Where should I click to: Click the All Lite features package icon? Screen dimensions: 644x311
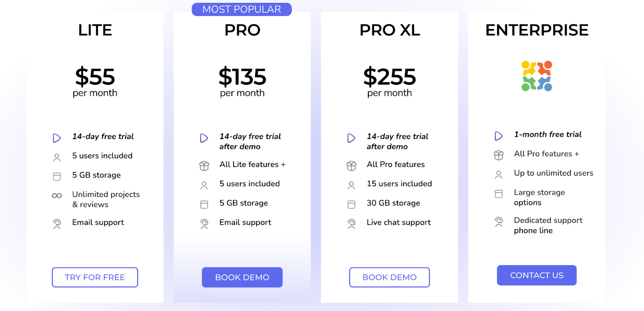204,166
